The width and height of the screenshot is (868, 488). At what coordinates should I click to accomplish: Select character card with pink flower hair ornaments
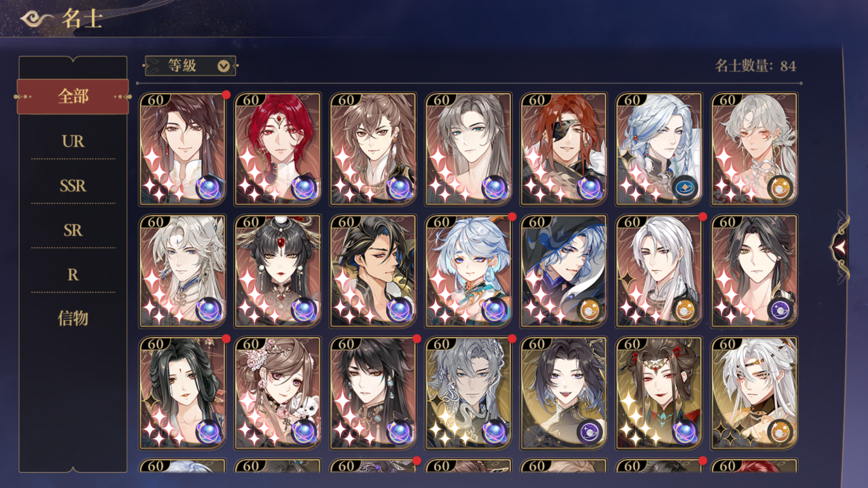[x=278, y=393]
